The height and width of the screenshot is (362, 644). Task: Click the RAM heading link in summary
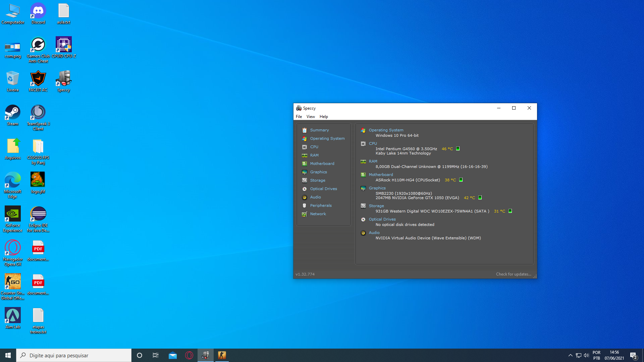373,161
